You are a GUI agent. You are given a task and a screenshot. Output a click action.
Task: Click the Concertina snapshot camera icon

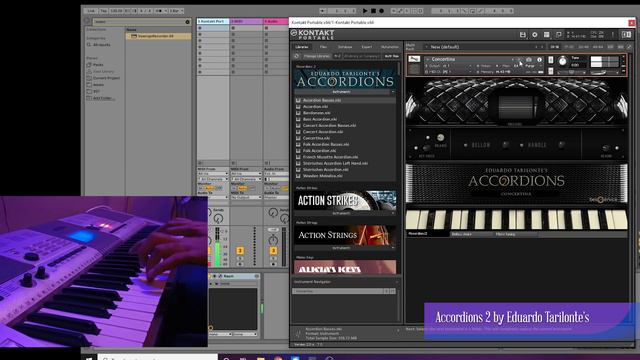[x=529, y=60]
